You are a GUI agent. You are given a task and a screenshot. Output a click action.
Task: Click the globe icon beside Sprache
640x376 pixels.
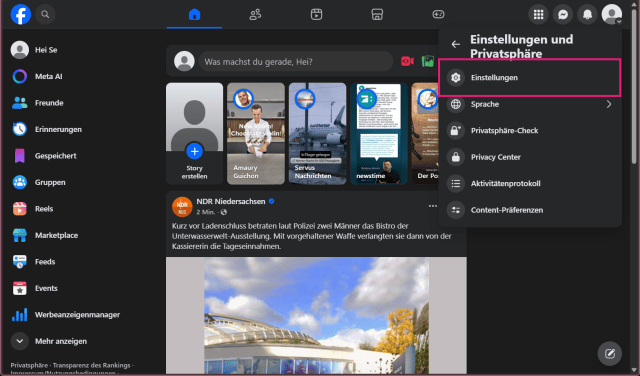(x=456, y=104)
